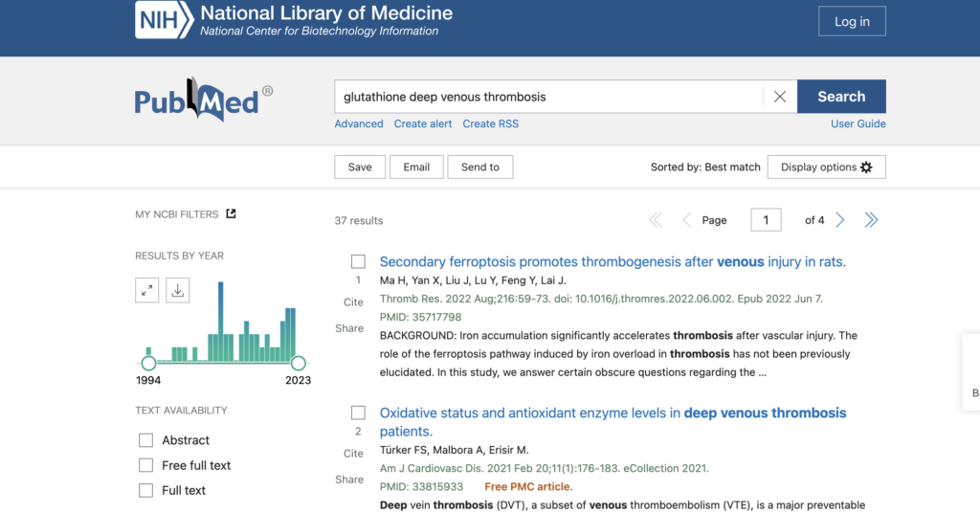Expand the results by year chart

(x=146, y=291)
